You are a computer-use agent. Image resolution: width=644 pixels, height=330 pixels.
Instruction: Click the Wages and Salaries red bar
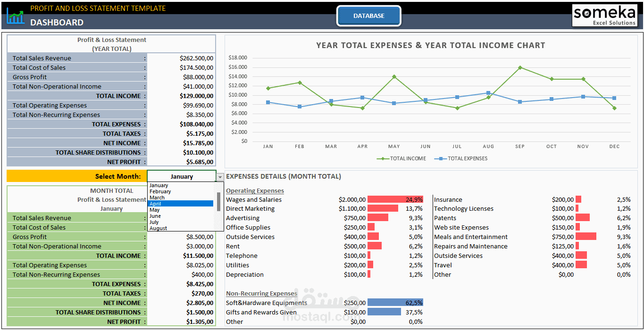pos(395,199)
